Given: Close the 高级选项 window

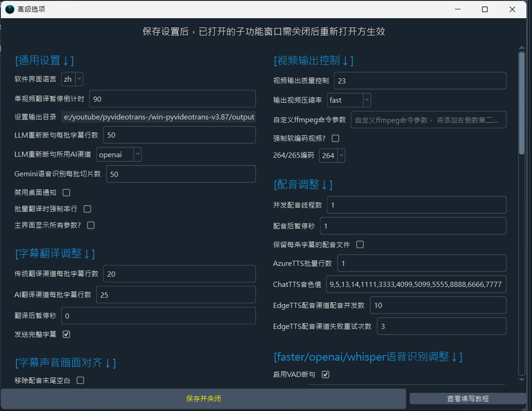Looking at the screenshot, I should 512,9.
